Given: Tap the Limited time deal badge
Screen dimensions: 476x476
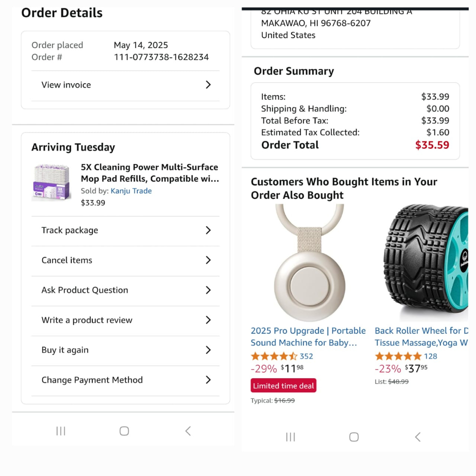Looking at the screenshot, I should 283,386.
